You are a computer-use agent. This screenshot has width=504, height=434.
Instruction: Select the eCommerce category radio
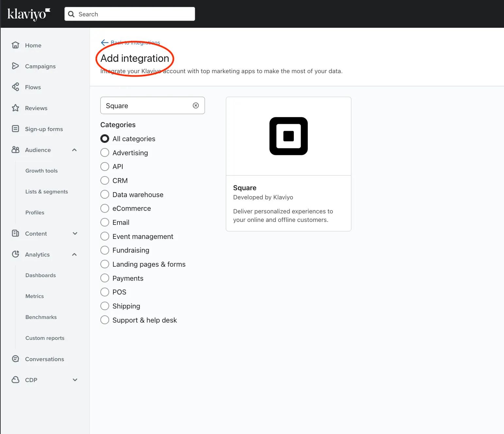[x=105, y=208]
